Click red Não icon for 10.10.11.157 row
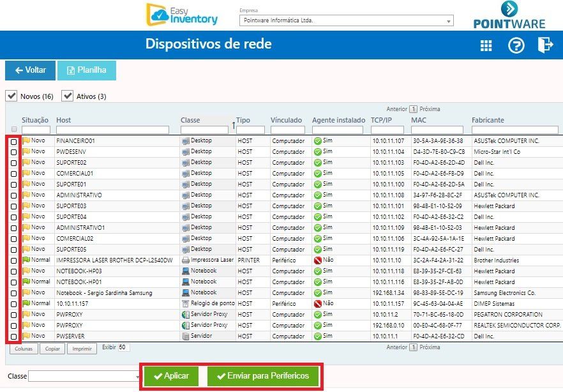Screen dimensions: 563x392 click(317, 304)
